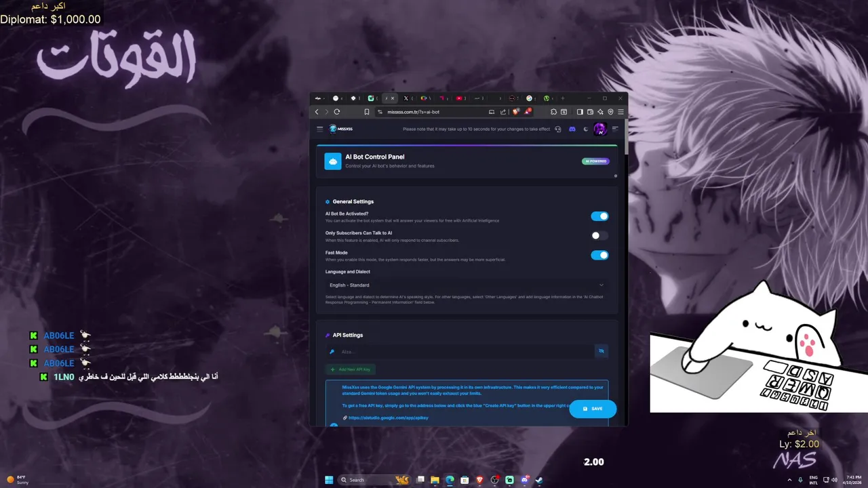The width and height of the screenshot is (868, 488).
Task: Open Brave browser from taskbar
Action: [x=479, y=480]
